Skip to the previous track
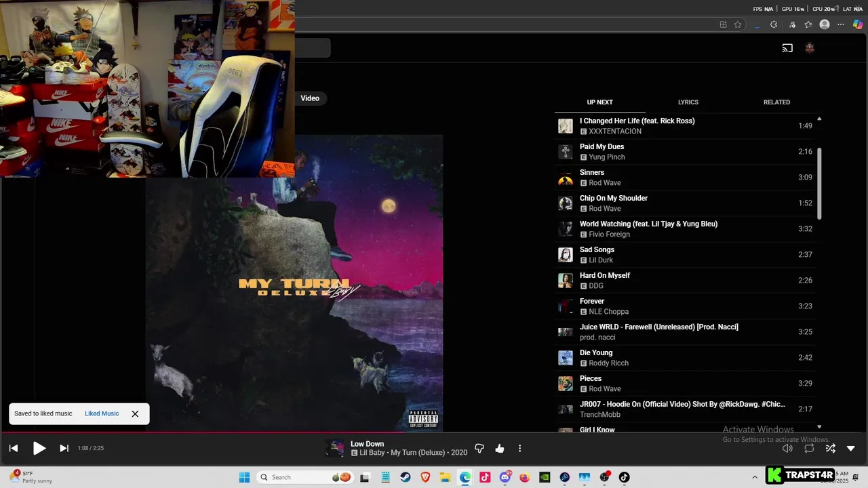 (x=13, y=448)
